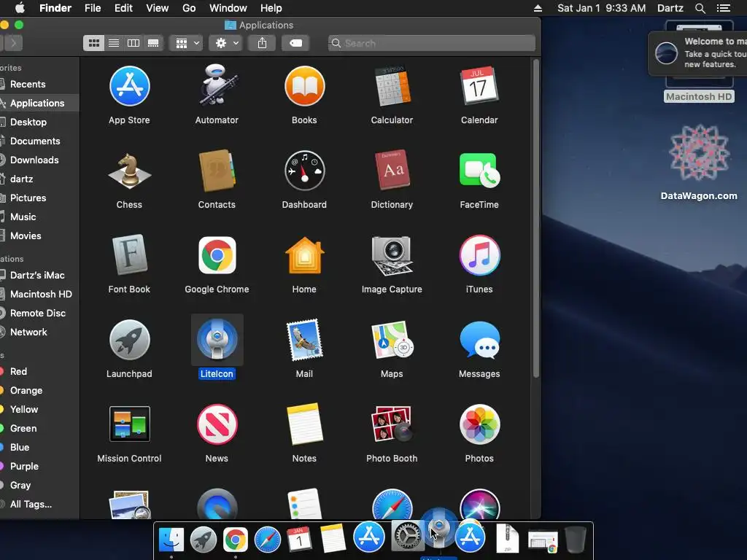The image size is (747, 560).
Task: Click the Finder search field
Action: pyautogui.click(x=432, y=43)
